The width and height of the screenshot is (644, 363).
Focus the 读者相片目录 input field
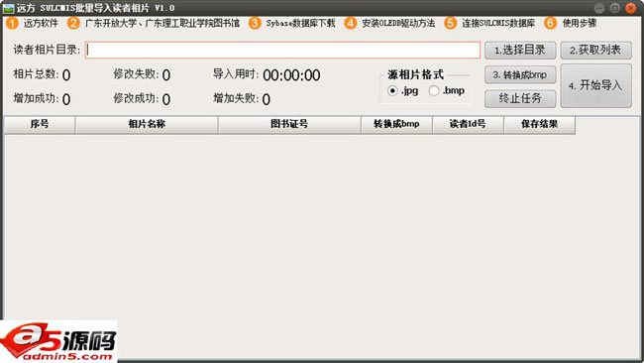click(282, 51)
